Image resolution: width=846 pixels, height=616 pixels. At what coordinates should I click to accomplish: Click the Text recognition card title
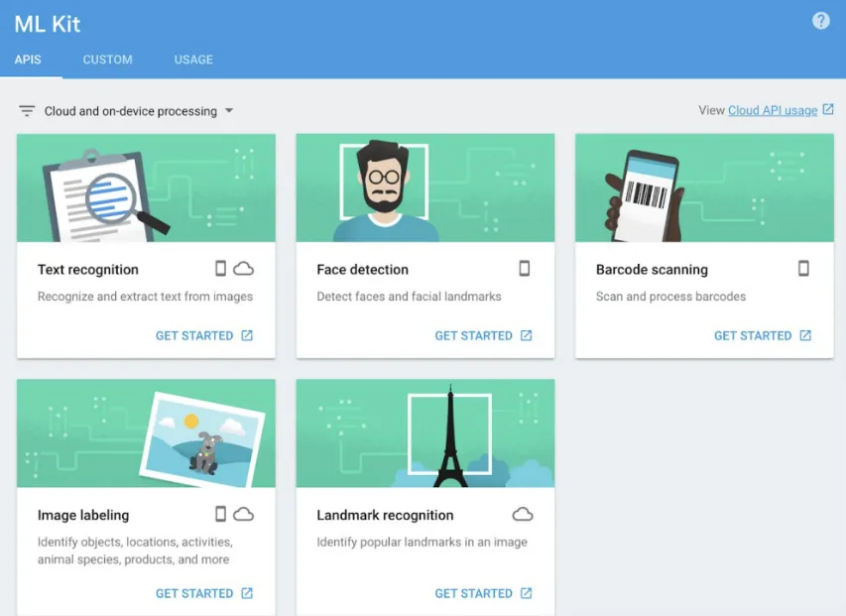(88, 270)
